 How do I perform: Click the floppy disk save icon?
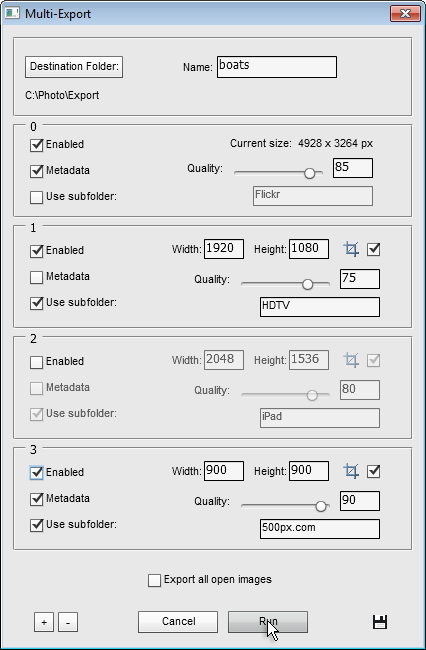[380, 622]
